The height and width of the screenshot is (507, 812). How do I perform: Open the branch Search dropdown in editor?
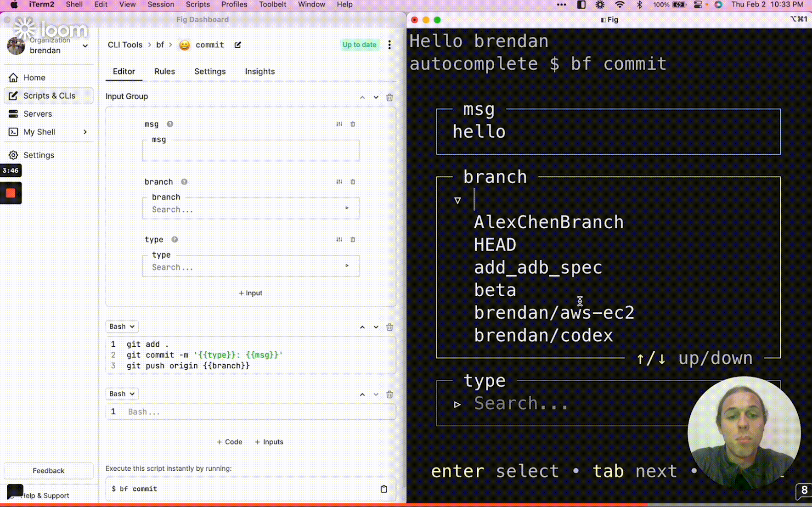pyautogui.click(x=251, y=209)
